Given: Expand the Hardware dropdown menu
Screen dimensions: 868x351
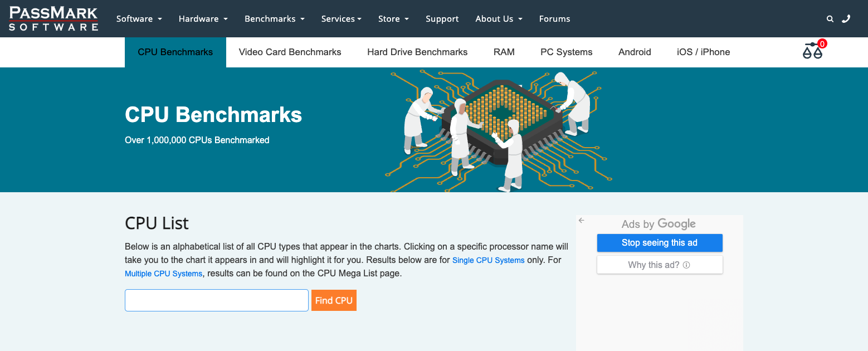Looking at the screenshot, I should point(203,19).
